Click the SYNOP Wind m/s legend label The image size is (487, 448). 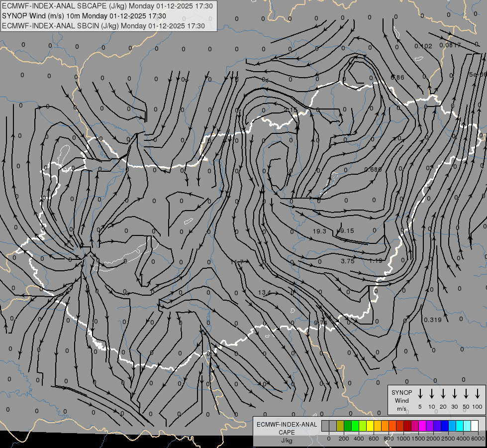401,400
